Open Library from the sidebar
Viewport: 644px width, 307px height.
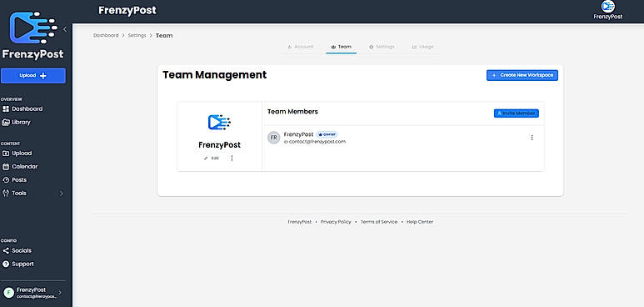[x=21, y=123]
